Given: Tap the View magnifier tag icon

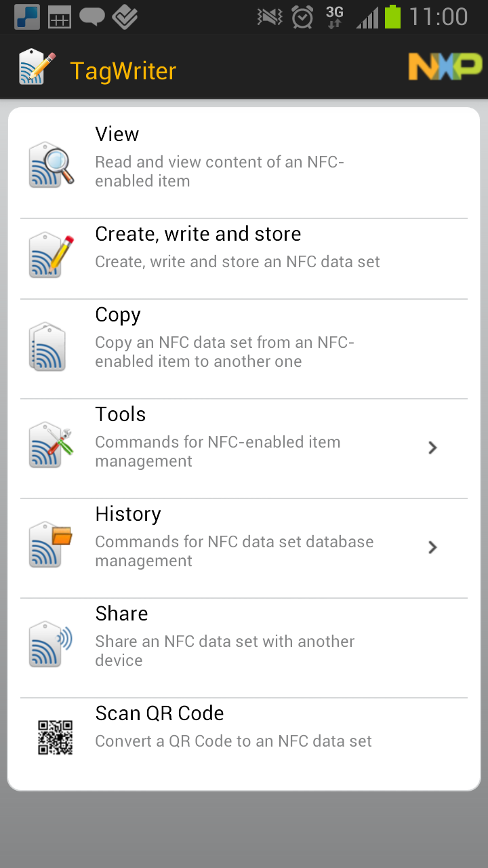Looking at the screenshot, I should [x=52, y=165].
